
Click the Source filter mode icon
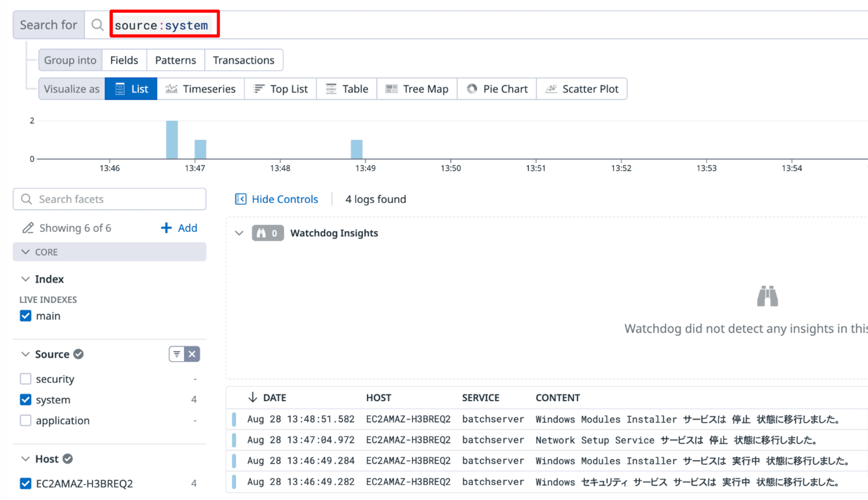tap(177, 354)
